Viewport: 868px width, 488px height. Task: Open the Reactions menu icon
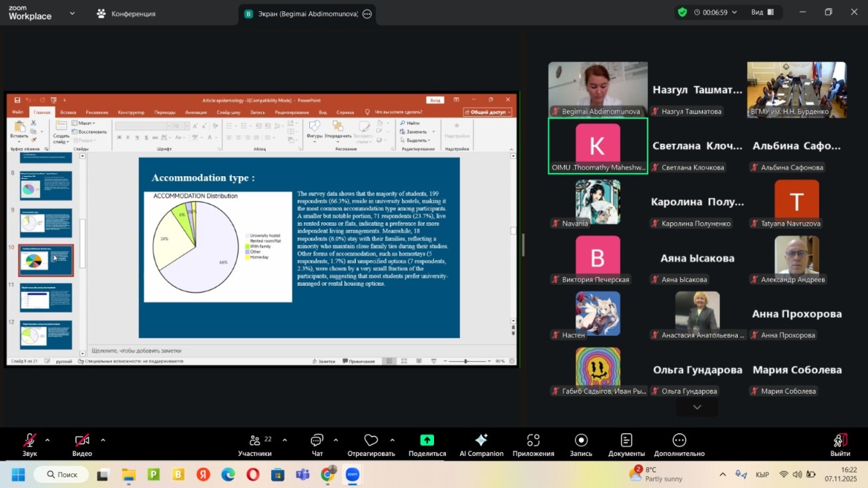point(371,441)
